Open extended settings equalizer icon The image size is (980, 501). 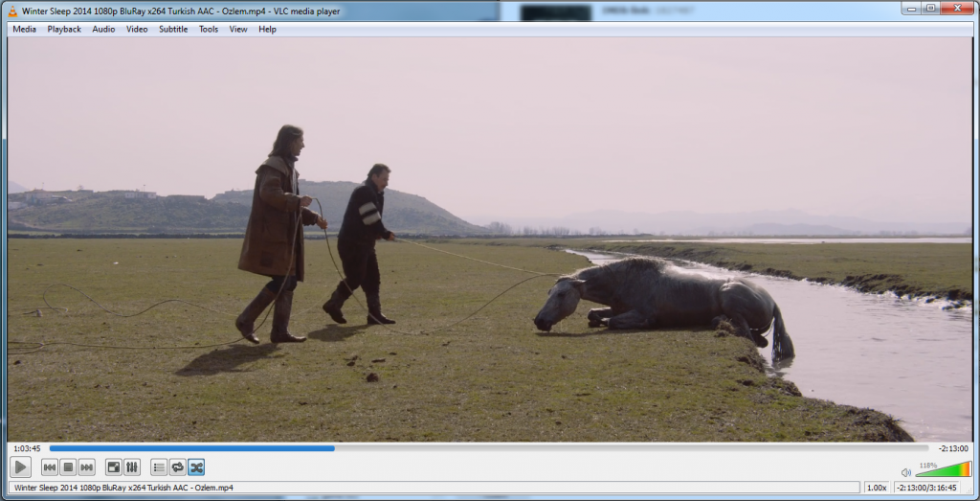click(132, 467)
